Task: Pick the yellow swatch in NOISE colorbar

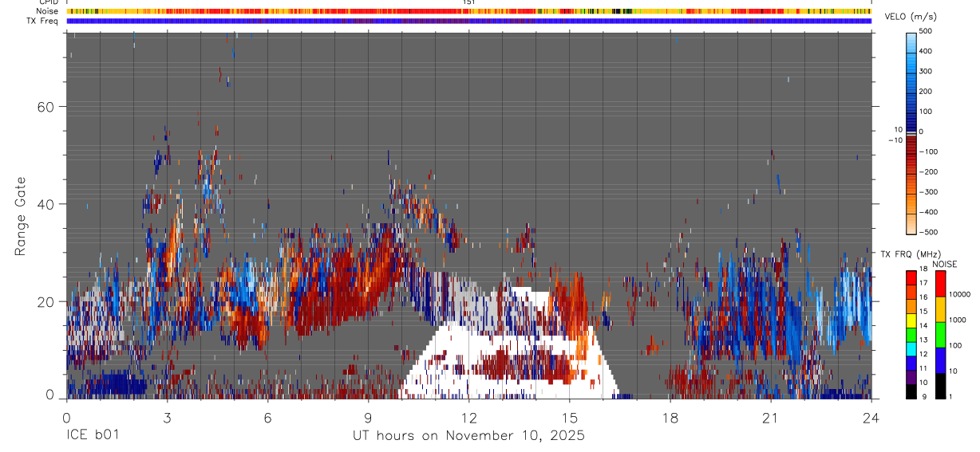Action: (x=941, y=309)
